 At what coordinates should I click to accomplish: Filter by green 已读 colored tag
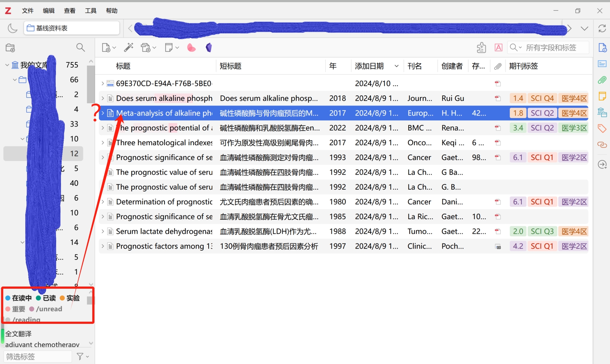(46, 298)
